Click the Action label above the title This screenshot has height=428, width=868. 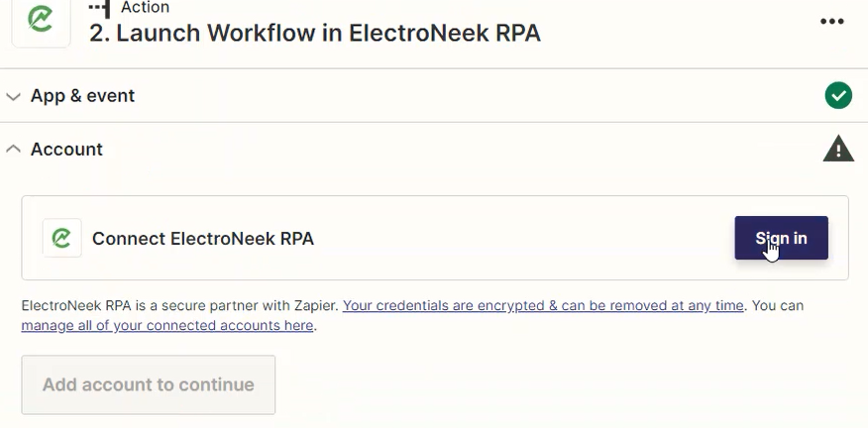tap(145, 8)
